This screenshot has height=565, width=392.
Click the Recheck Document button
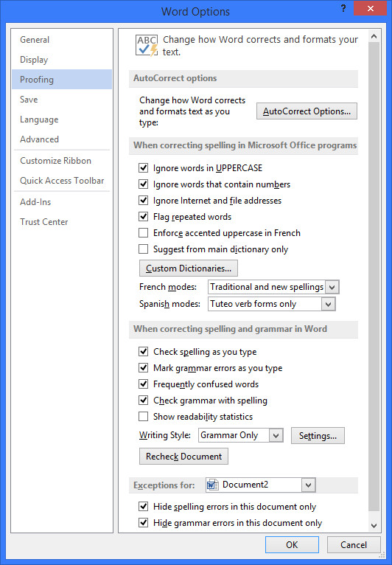click(x=183, y=457)
